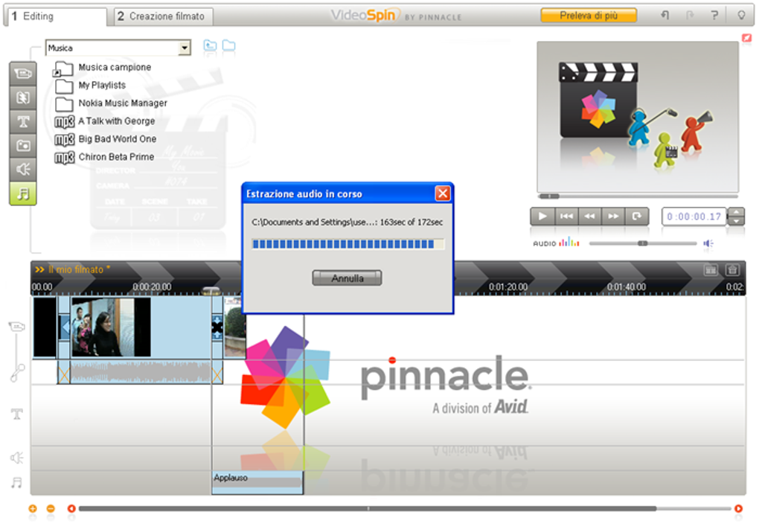Click the timecode field 0:00:00.17
Screen dimensions: 759x532
pos(694,217)
